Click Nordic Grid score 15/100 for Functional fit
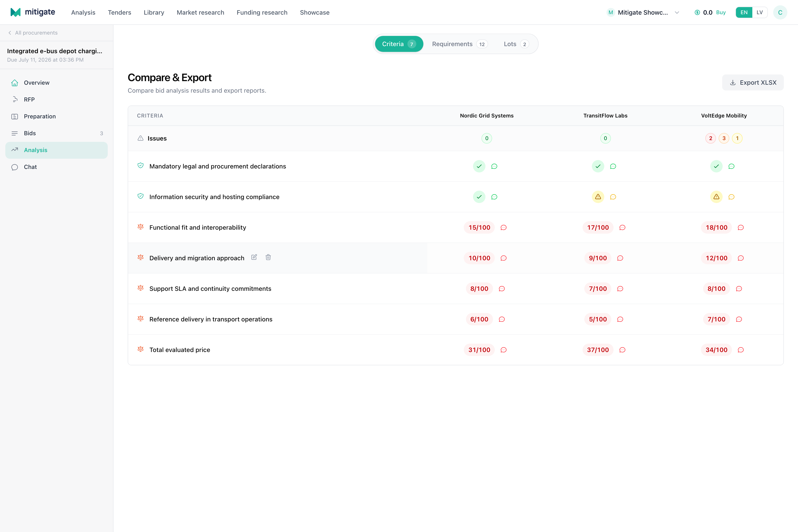798x532 pixels. tap(479, 227)
